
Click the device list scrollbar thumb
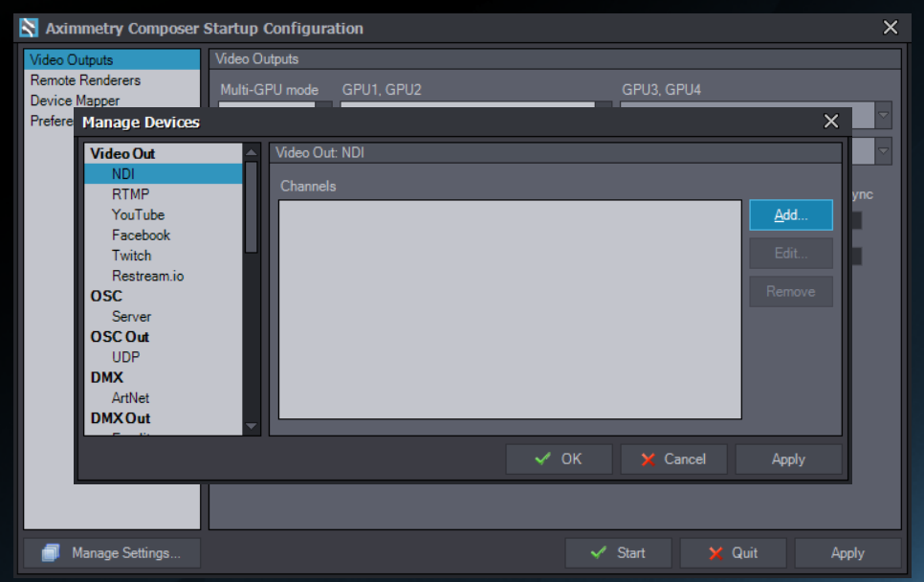click(252, 207)
